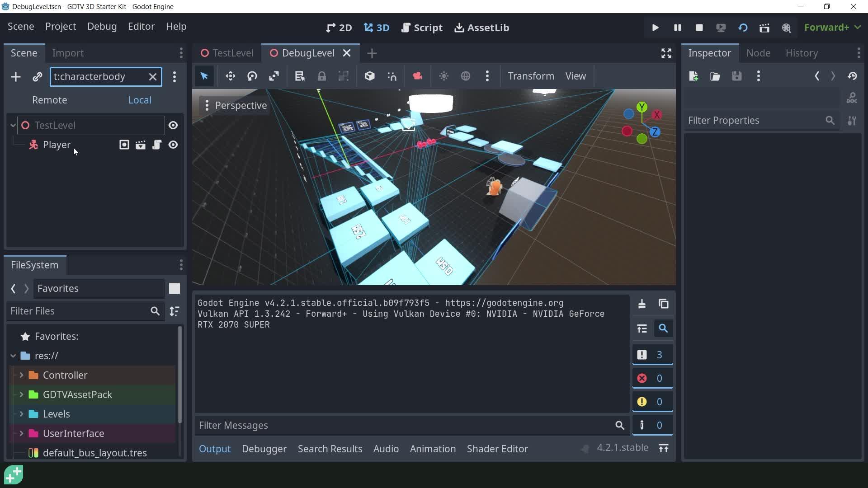The height and width of the screenshot is (488, 868).
Task: Switch to the 2D workspace
Action: click(339, 28)
